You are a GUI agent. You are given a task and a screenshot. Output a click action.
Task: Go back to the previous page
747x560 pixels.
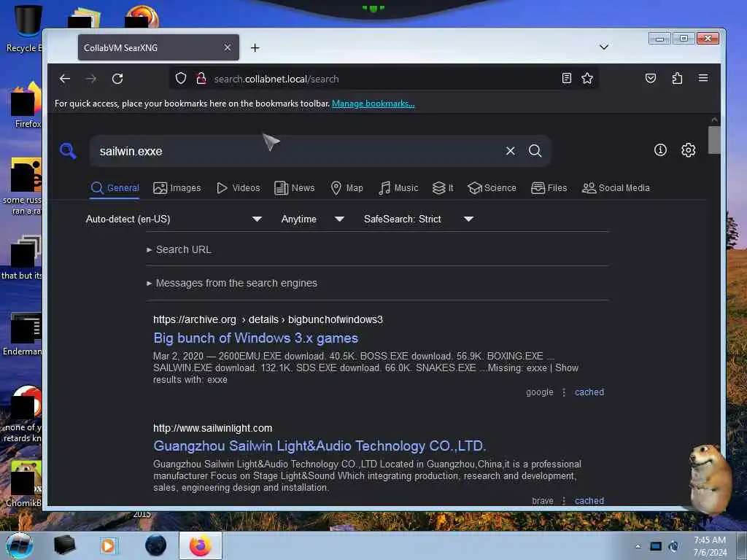(65, 79)
